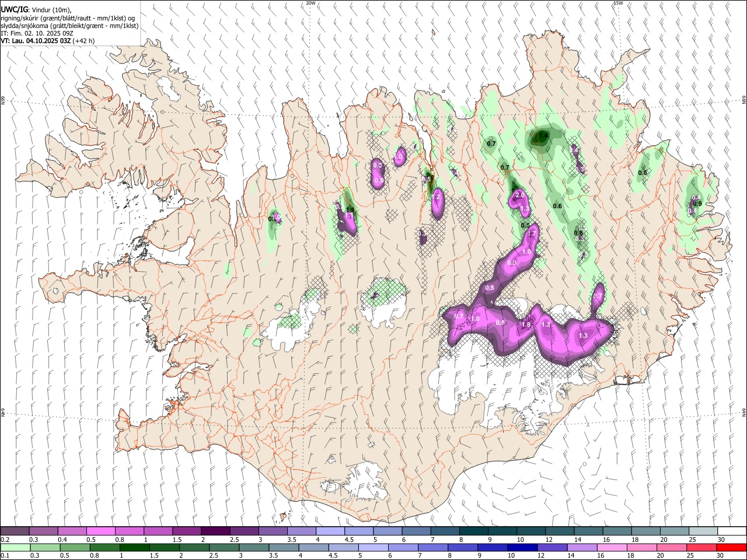This screenshot has height=560, width=747.
Task: Select the white upper legend swatch starting at 30
Action: point(732,531)
